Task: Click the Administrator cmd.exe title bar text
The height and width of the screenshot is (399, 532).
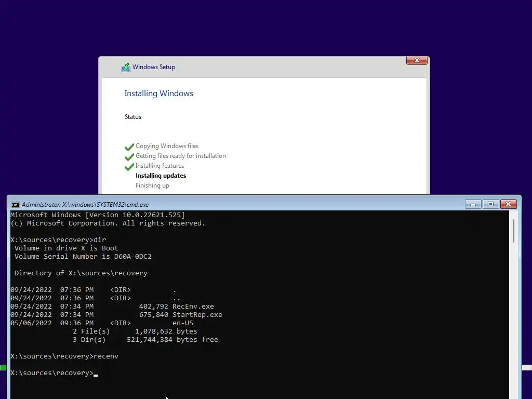Action: click(x=85, y=205)
